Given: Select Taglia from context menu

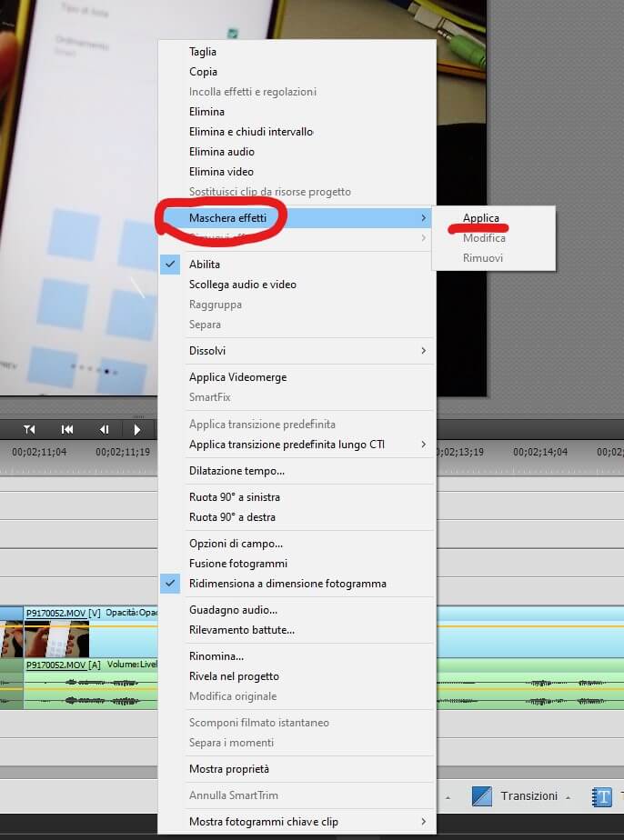Looking at the screenshot, I should [202, 52].
